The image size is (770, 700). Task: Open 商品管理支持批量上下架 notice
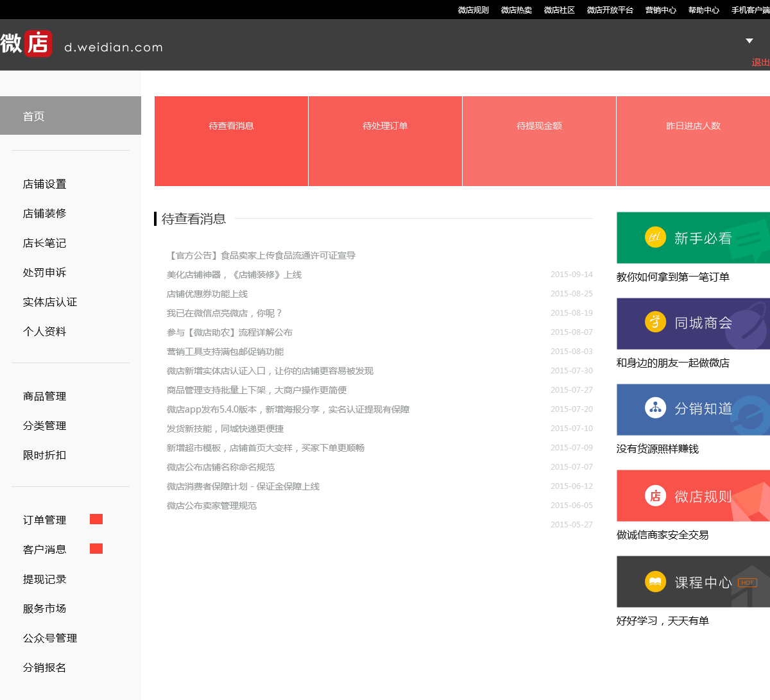pyautogui.click(x=257, y=390)
